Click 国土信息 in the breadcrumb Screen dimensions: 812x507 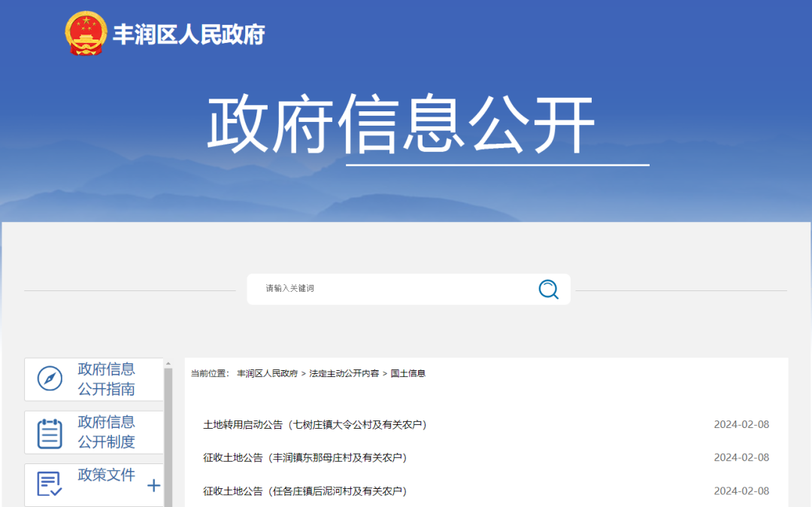[x=408, y=374]
